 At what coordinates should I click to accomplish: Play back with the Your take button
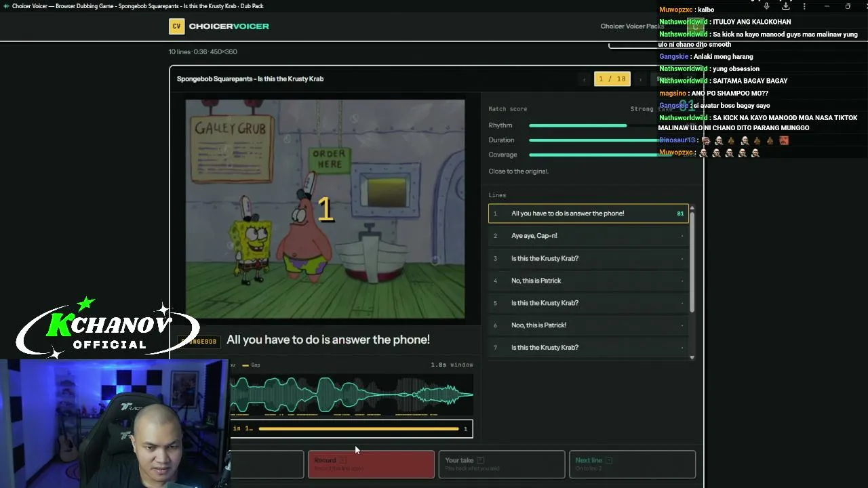(501, 464)
